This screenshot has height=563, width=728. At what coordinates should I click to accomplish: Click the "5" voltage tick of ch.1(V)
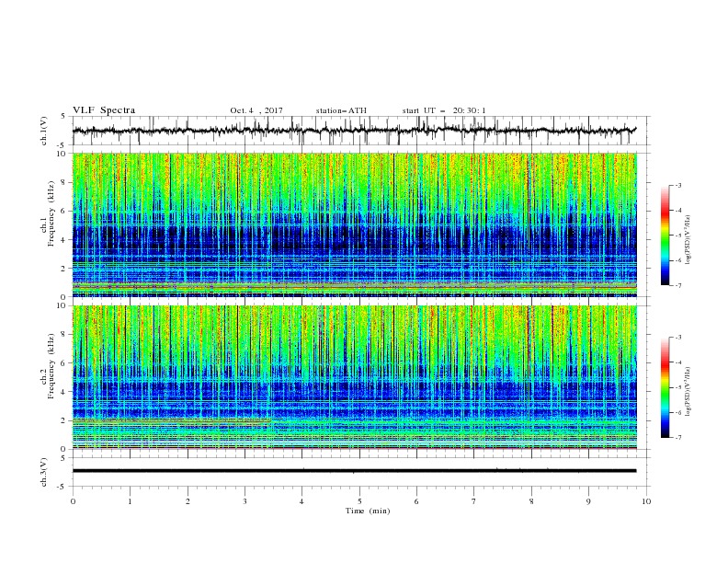[64, 117]
